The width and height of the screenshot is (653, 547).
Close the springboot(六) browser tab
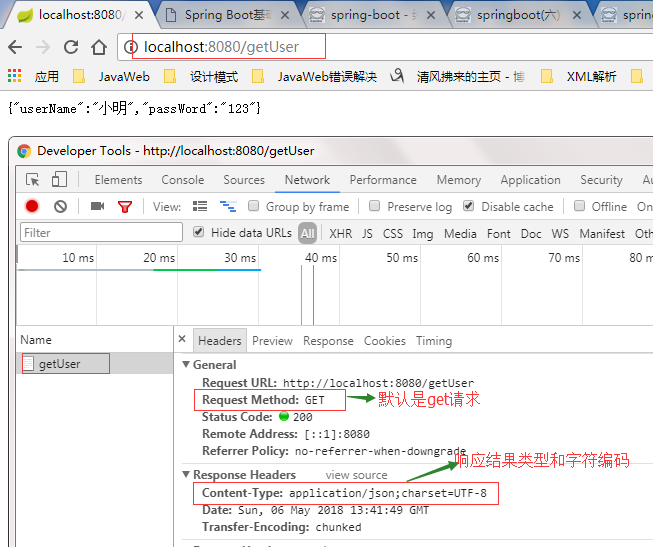tap(577, 15)
